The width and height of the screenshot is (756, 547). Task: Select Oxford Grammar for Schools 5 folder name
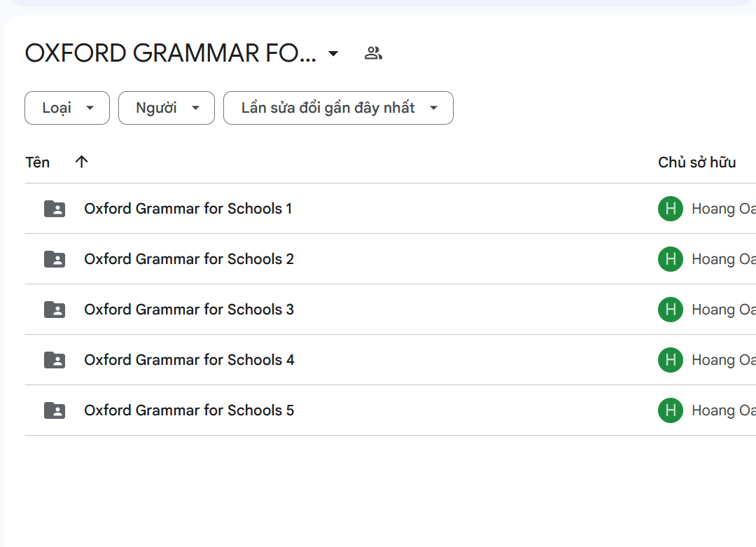pyautogui.click(x=188, y=410)
